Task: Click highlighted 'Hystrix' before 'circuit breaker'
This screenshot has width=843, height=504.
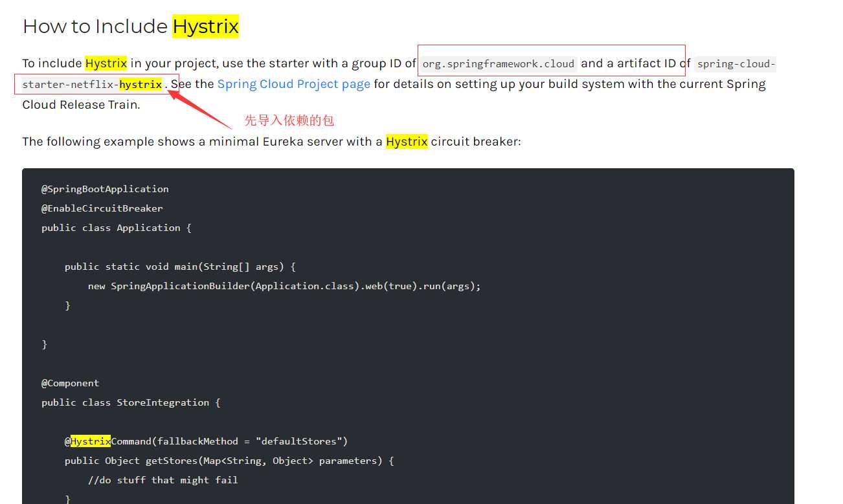Action: [407, 142]
